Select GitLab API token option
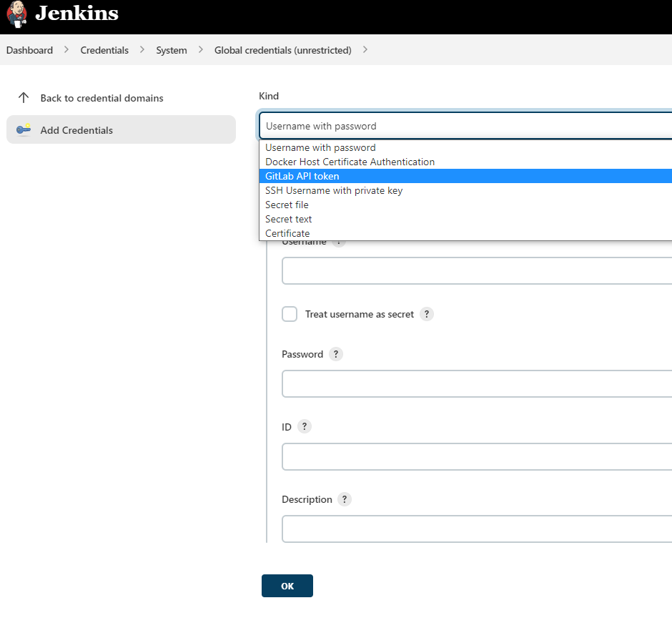Image resolution: width=672 pixels, height=633 pixels. 465,176
